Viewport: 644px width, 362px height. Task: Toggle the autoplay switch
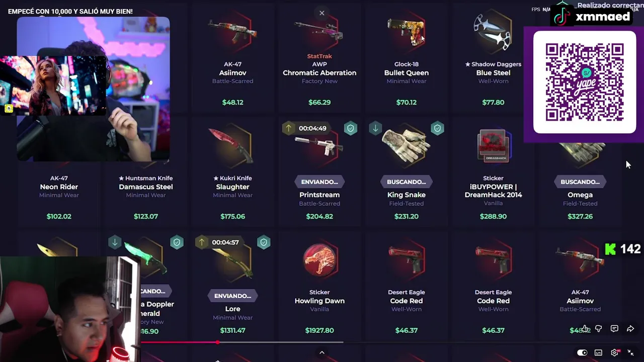coord(582,353)
